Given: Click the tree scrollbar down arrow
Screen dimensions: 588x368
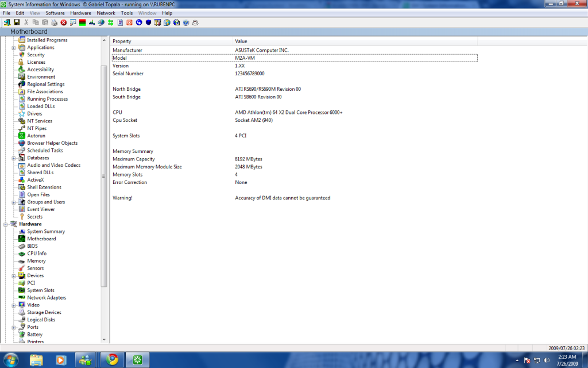Looking at the screenshot, I should coord(104,340).
